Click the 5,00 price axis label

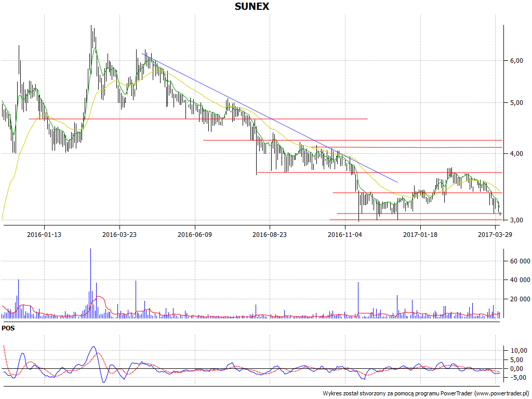tap(516, 103)
